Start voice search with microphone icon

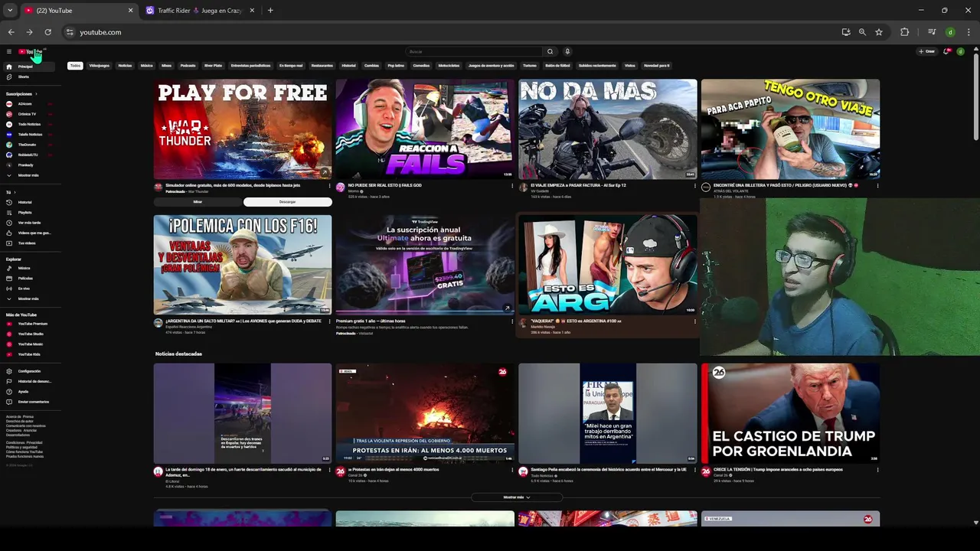click(567, 52)
